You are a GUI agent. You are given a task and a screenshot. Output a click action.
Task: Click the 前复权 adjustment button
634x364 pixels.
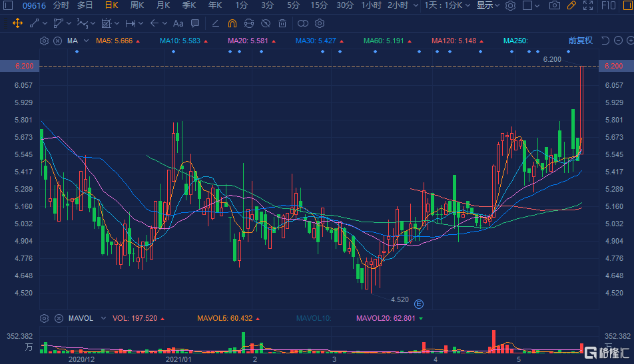point(580,41)
